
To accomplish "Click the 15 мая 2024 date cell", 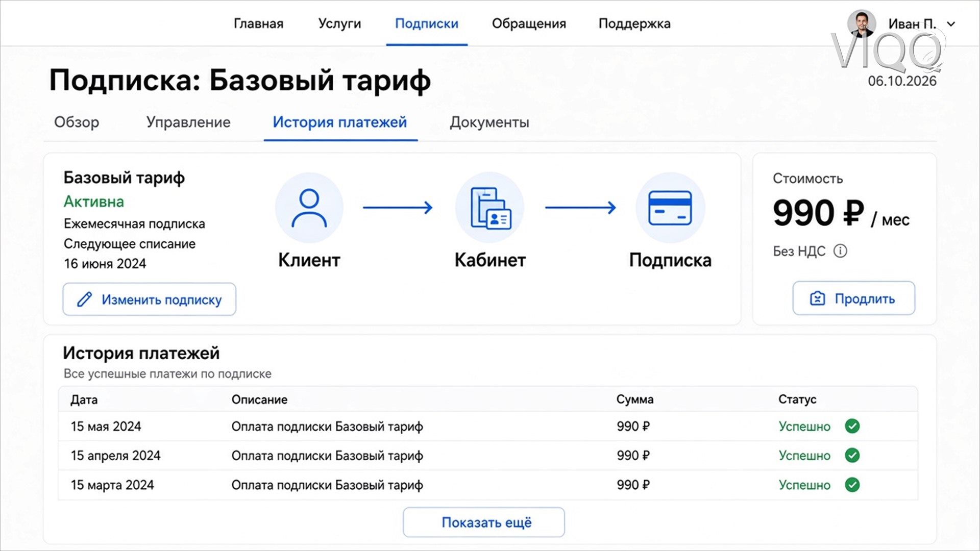I will 106,427.
